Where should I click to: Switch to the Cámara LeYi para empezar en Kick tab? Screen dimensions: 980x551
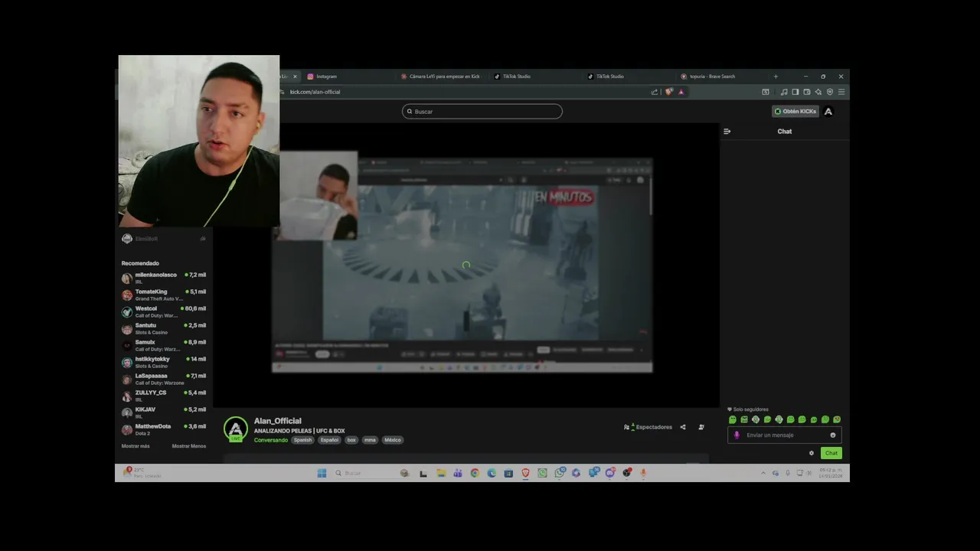click(441, 77)
